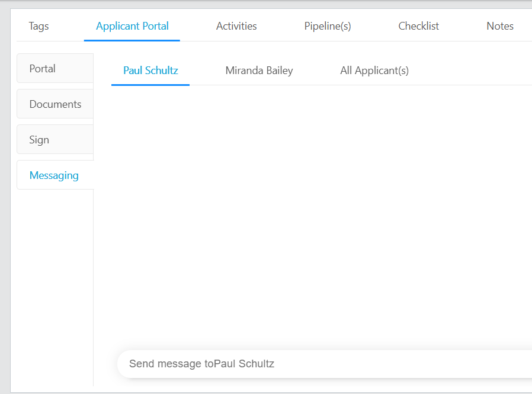Open the Documents section
The height and width of the screenshot is (394, 532).
pyautogui.click(x=55, y=104)
